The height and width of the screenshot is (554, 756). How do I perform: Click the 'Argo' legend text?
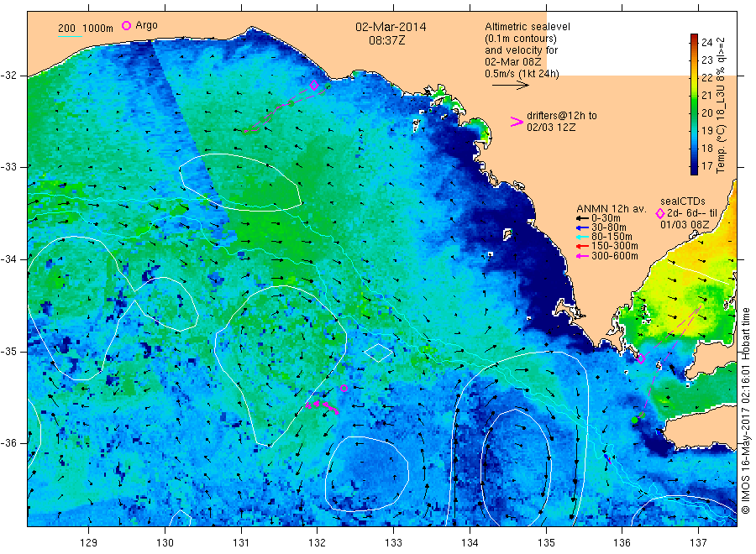[146, 25]
